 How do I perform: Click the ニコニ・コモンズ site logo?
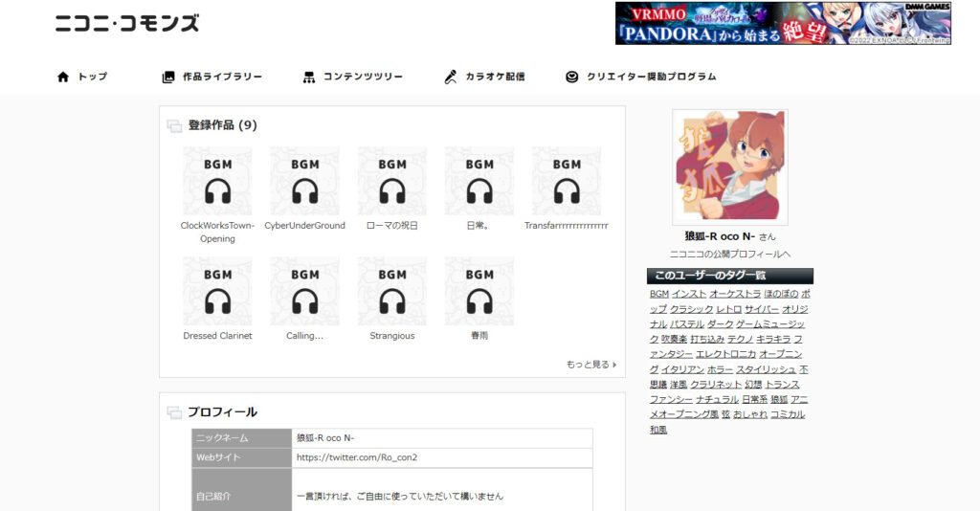tap(126, 23)
